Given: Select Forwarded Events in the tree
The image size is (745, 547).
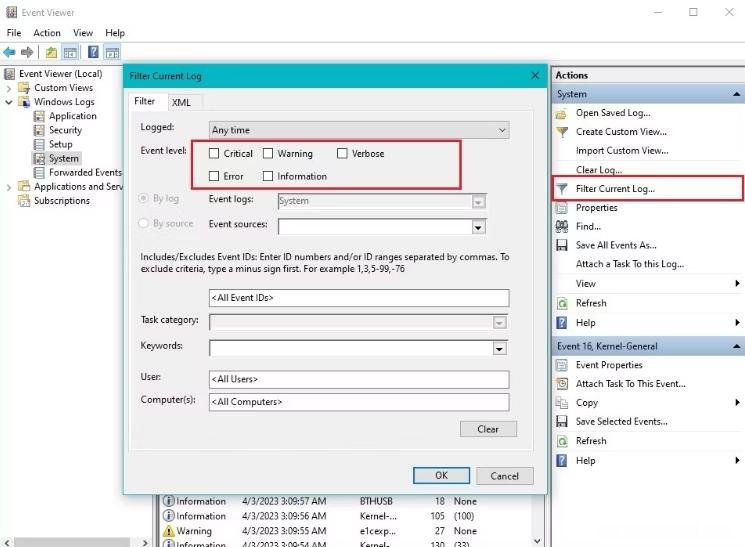Looking at the screenshot, I should click(x=85, y=173).
